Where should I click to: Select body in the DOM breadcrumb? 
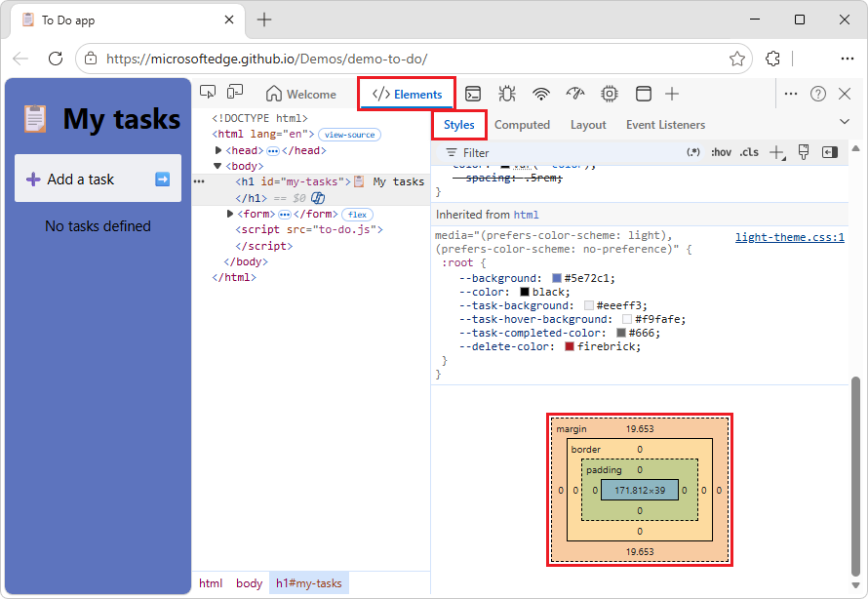(249, 583)
